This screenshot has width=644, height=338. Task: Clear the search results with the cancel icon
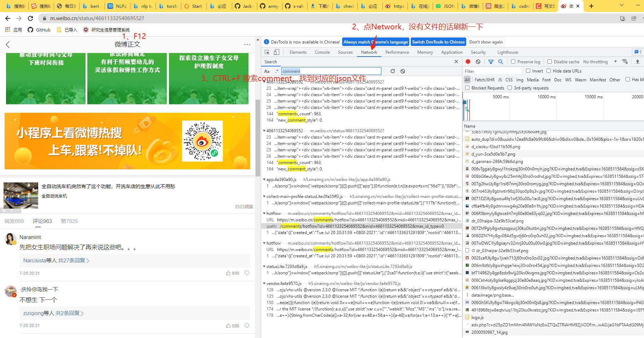(403, 71)
